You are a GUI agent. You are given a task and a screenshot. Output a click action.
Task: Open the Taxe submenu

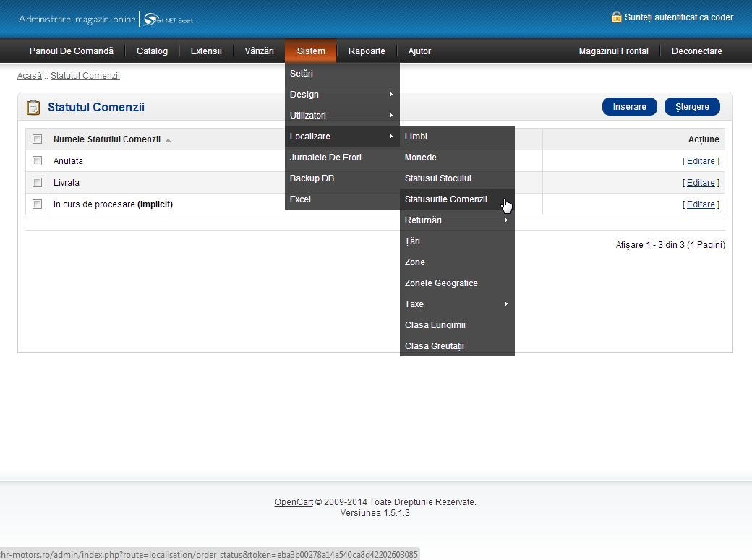tap(457, 304)
